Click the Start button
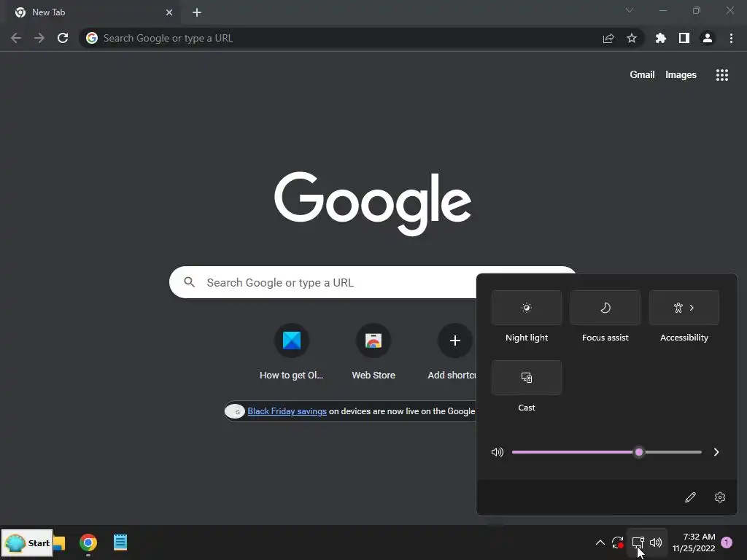Screen dimensions: 747x560 point(27,542)
